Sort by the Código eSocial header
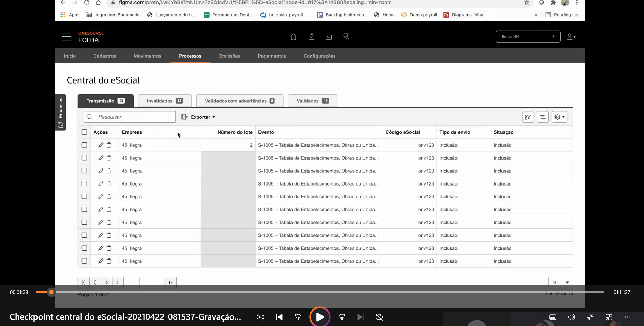The image size is (644, 326). pyautogui.click(x=403, y=132)
